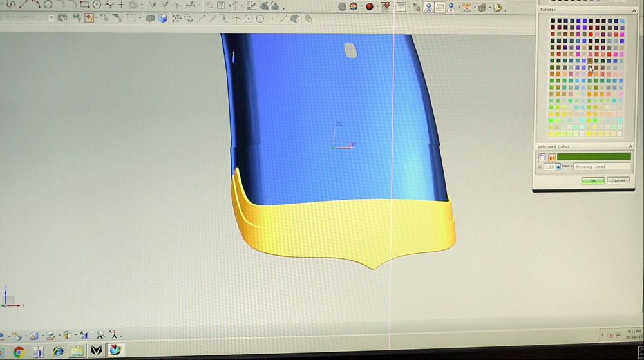Toggle the grid display button in top toolbar

(440, 7)
